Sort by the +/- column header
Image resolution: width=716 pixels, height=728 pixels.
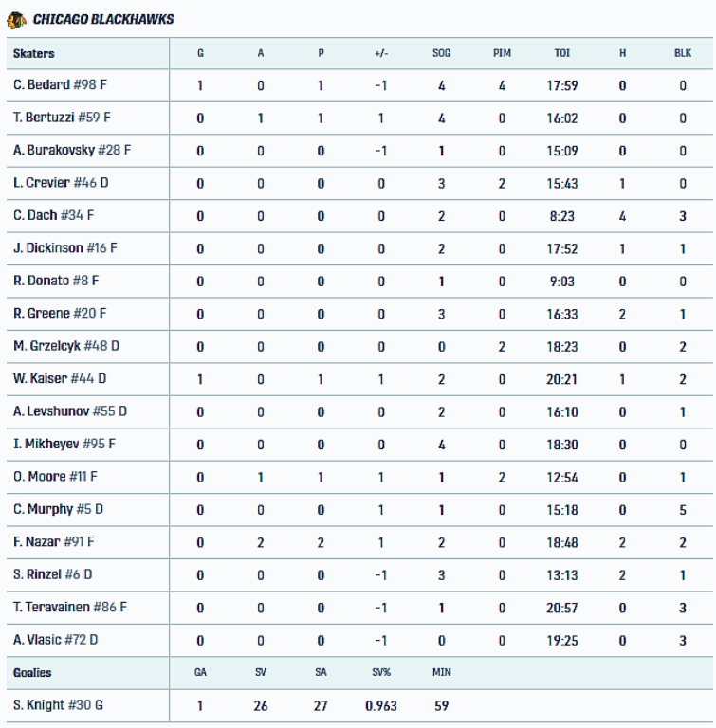coord(381,53)
